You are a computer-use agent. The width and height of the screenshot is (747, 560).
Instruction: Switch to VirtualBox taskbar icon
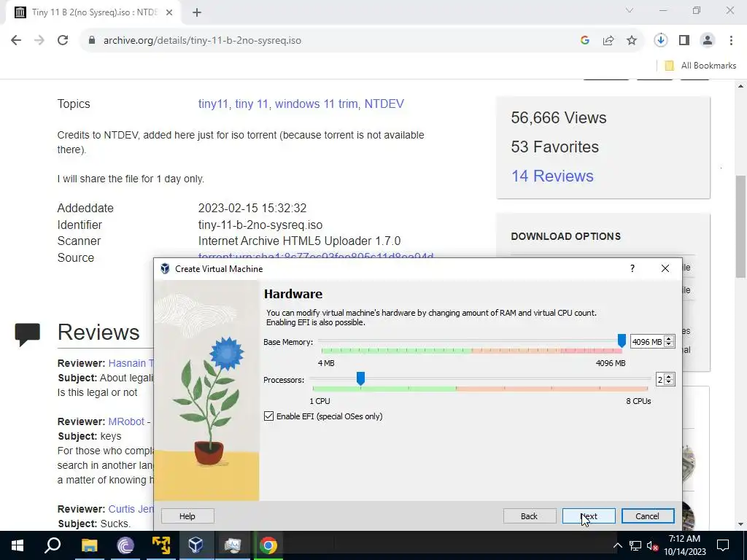click(196, 545)
